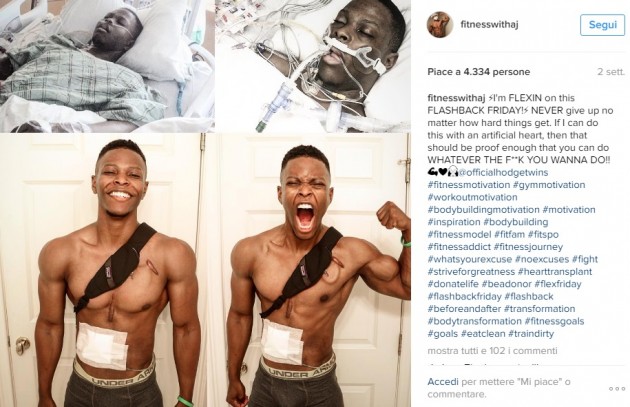The width and height of the screenshot is (630, 407).
Task: Click the #donatelife hashtag
Action: click(x=453, y=284)
